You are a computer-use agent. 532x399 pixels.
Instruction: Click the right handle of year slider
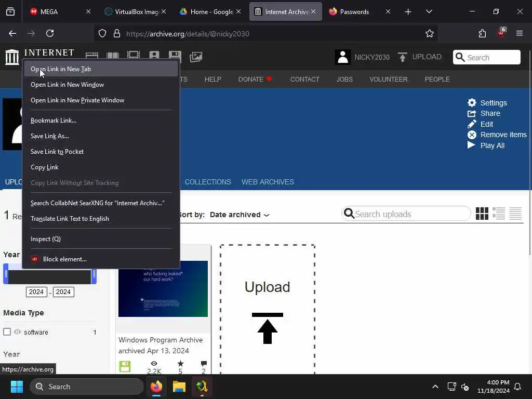(x=94, y=274)
